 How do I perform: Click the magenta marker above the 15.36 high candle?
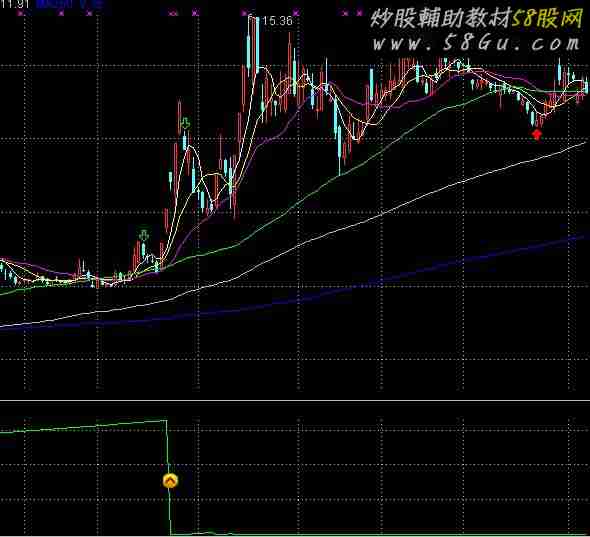[x=245, y=13]
